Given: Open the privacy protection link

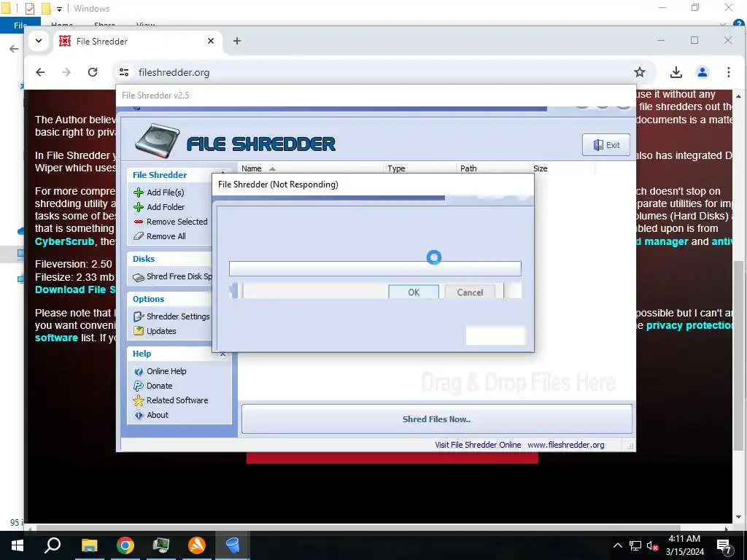Looking at the screenshot, I should 689,325.
